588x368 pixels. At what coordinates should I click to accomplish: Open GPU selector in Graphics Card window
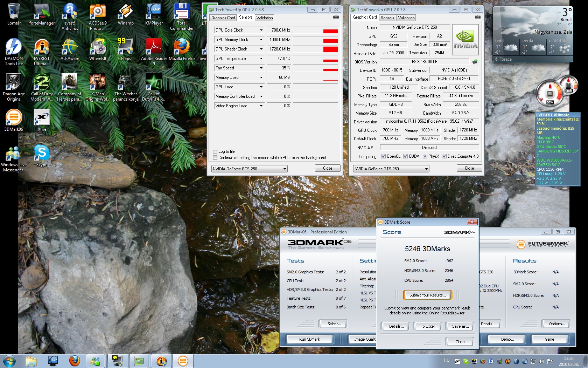click(x=391, y=169)
